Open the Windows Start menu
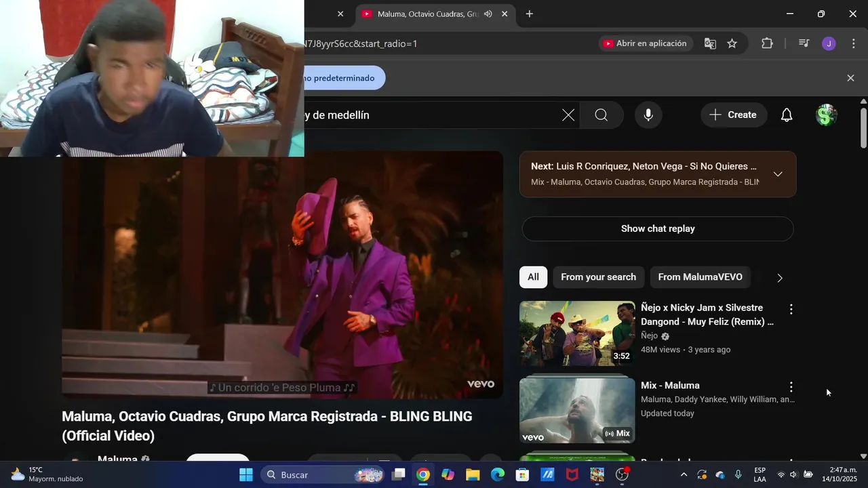Image resolution: width=868 pixels, height=488 pixels. pyautogui.click(x=246, y=474)
